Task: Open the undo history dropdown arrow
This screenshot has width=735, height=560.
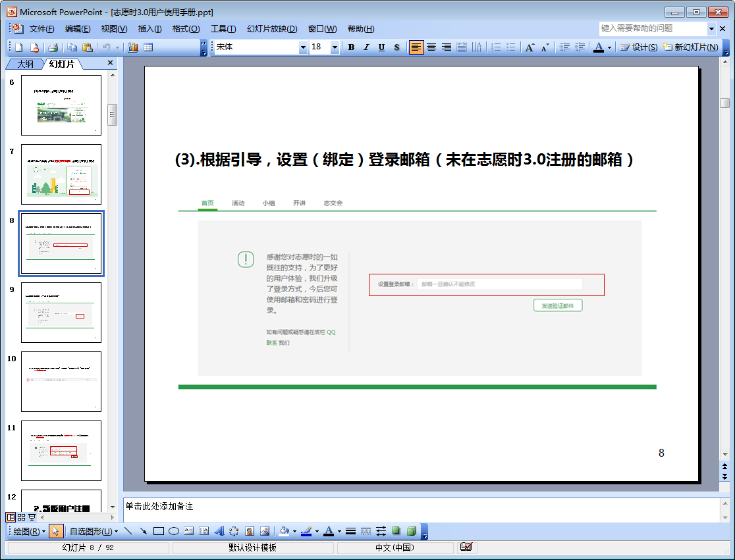Action: (117, 47)
